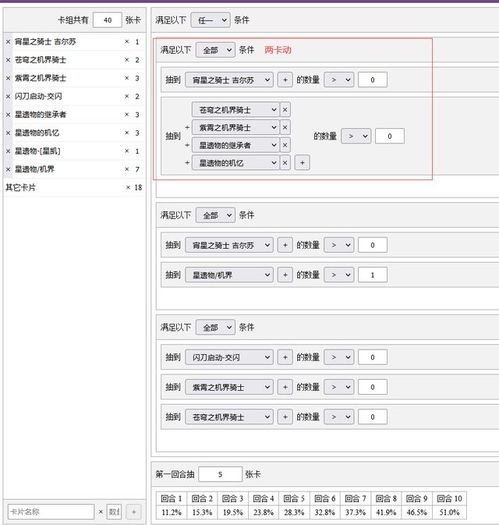Remove 星遗物的机忆 from the deck list
The height and width of the screenshot is (525, 499).
click(8, 133)
